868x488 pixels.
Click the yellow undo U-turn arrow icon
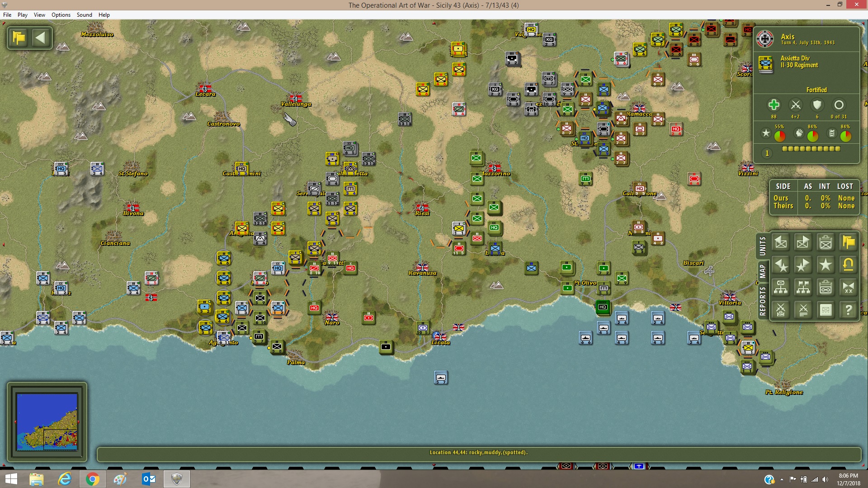(x=848, y=265)
